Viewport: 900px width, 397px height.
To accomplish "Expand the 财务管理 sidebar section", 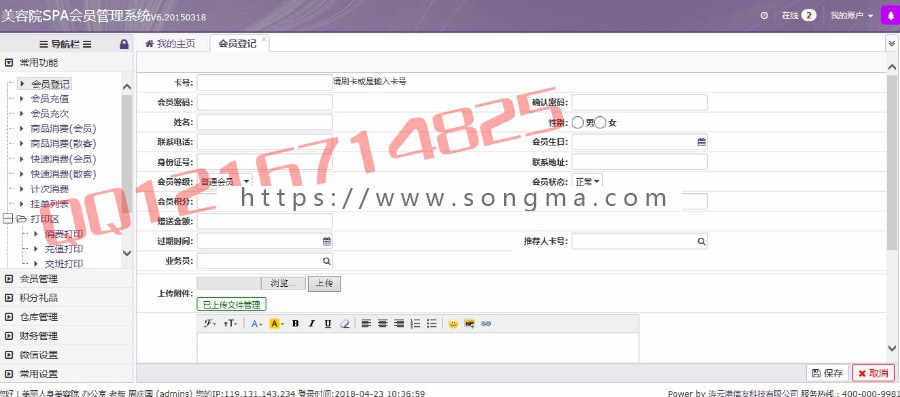I will click(x=9, y=336).
